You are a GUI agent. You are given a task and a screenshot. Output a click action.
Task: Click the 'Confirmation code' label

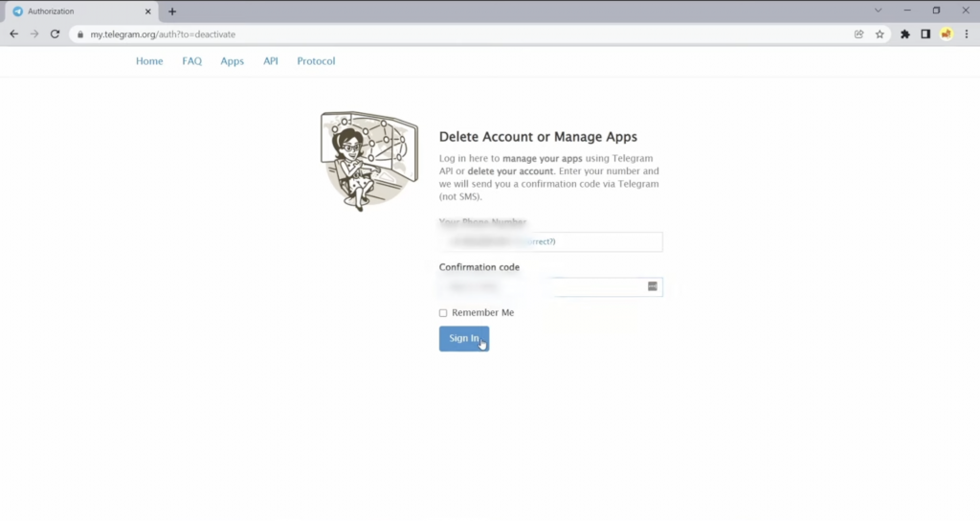pos(479,267)
